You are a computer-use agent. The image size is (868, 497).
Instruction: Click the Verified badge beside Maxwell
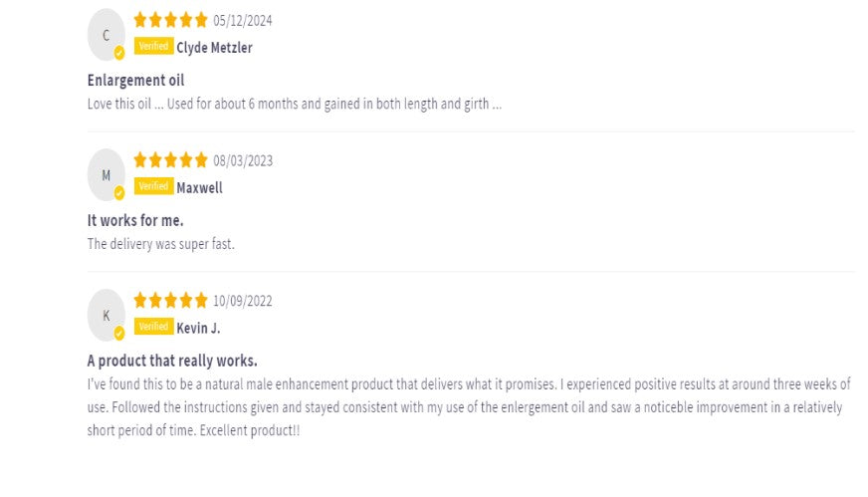tap(153, 187)
